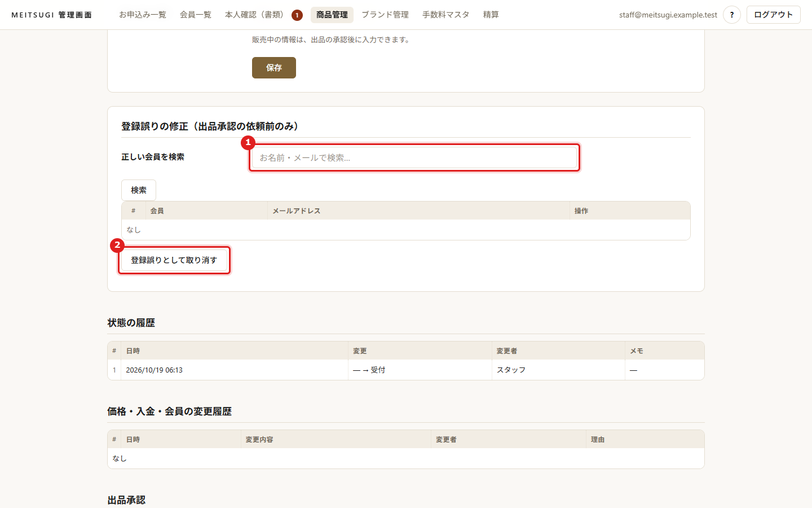Click the ログアウト button
This screenshot has height=508, width=812.
[x=773, y=15]
